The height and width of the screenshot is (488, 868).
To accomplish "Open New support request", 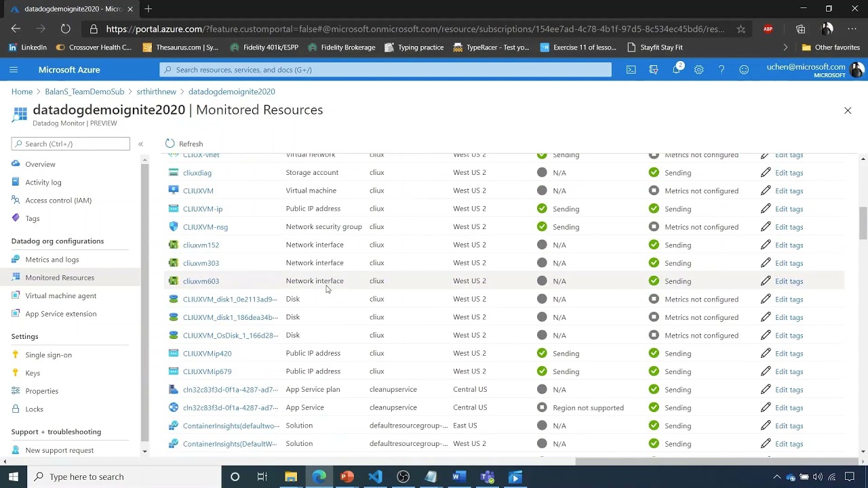I will (x=60, y=450).
